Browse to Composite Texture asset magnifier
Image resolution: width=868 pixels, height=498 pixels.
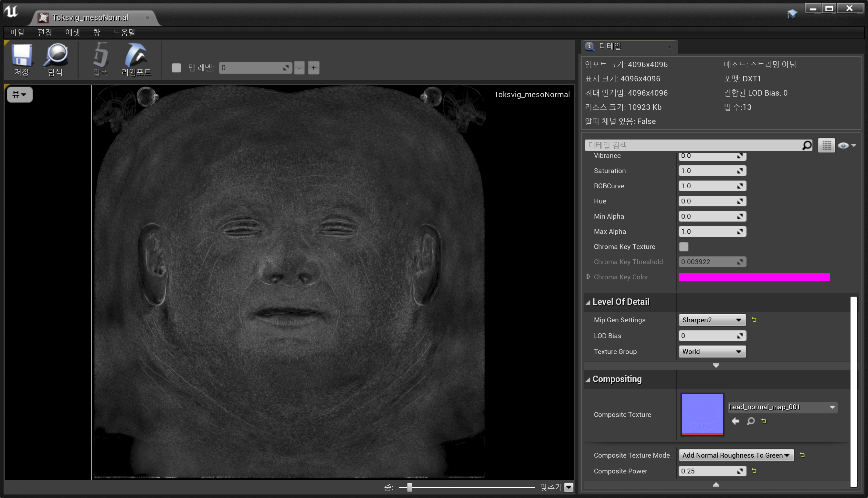point(751,421)
